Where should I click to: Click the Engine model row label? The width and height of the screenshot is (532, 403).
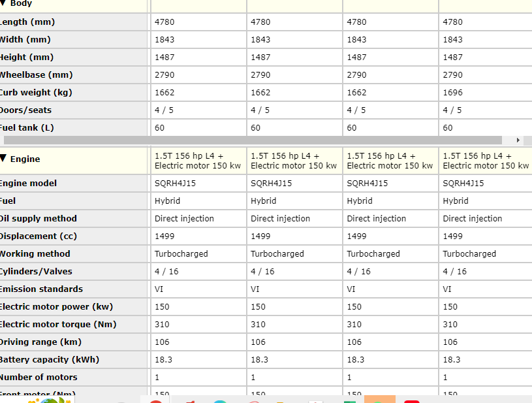pyautogui.click(x=28, y=184)
